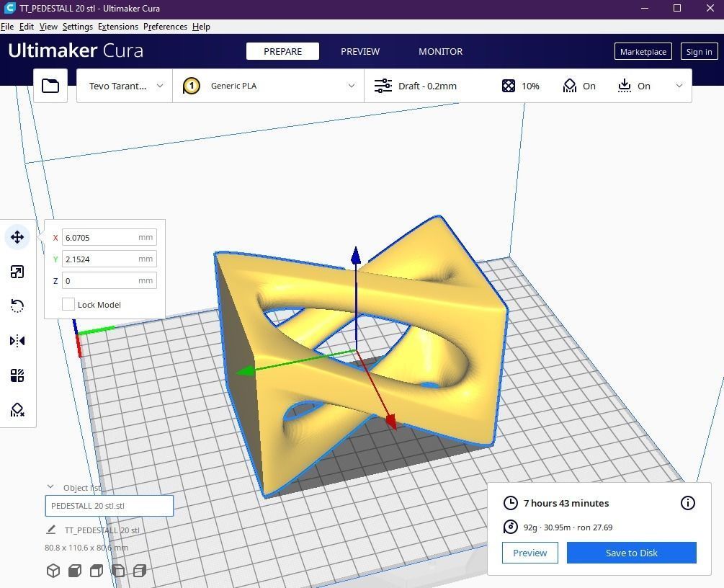Click the pencil edit job name icon

[x=51, y=530]
